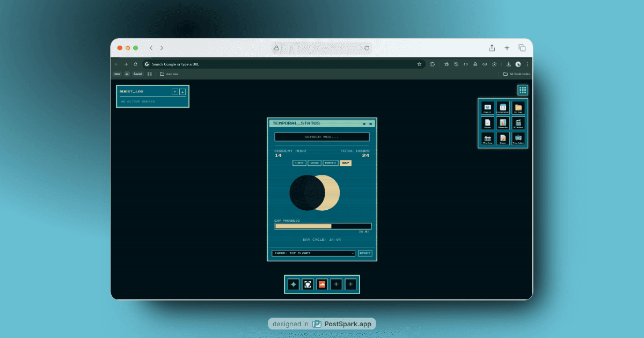
Task: Enable the YEAR time view
Action: (314, 163)
